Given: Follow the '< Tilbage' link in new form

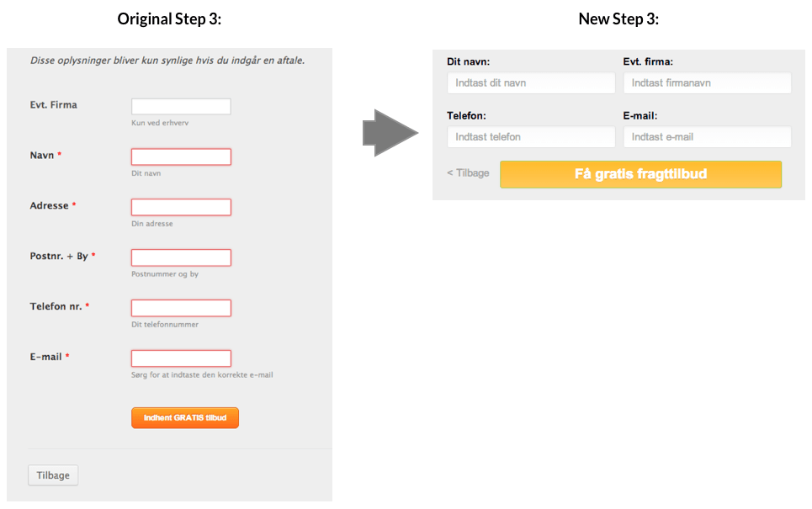Looking at the screenshot, I should pyautogui.click(x=468, y=173).
